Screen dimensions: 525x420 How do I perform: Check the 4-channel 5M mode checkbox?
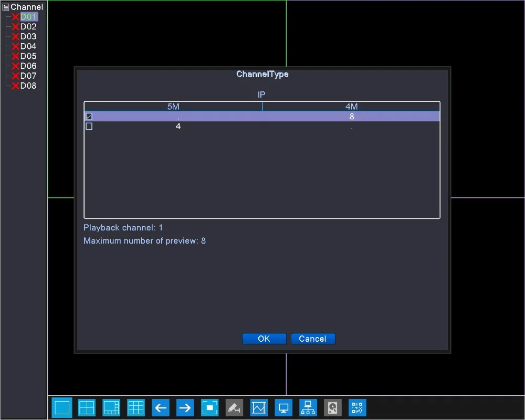point(89,127)
